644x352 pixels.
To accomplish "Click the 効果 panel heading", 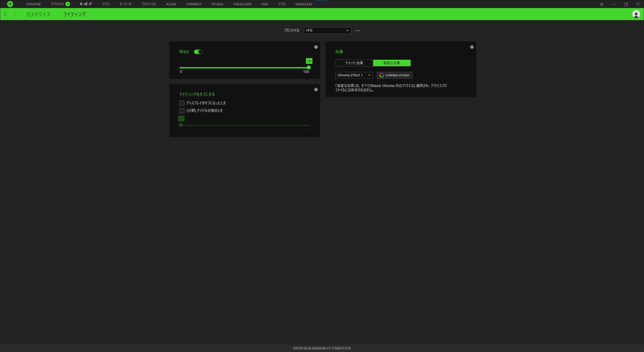I will [339, 52].
